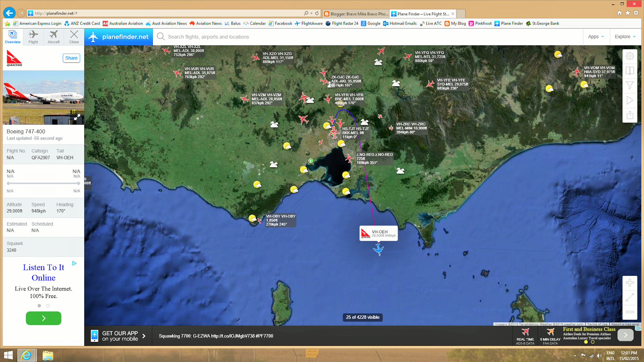
Task: Start playback with the map play icon
Action: pyautogui.click(x=630, y=100)
